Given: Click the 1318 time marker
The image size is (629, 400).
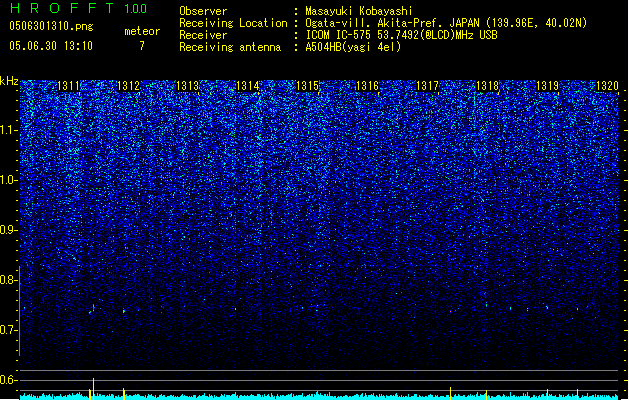Looking at the screenshot, I should click(x=487, y=86).
